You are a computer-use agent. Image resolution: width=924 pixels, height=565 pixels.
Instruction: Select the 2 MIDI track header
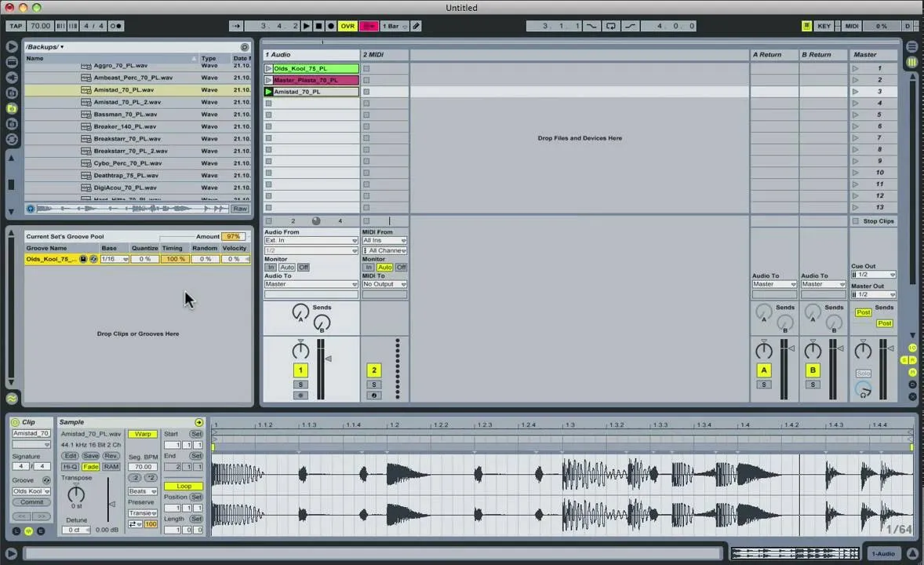(x=385, y=54)
